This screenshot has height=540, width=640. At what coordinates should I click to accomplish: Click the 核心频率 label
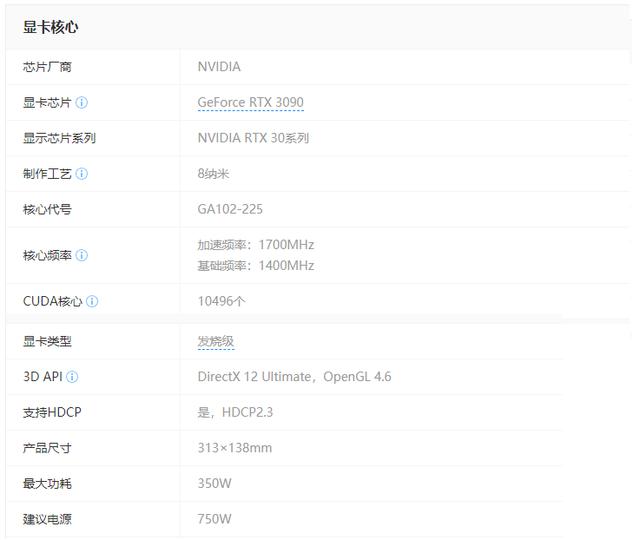tap(47, 256)
